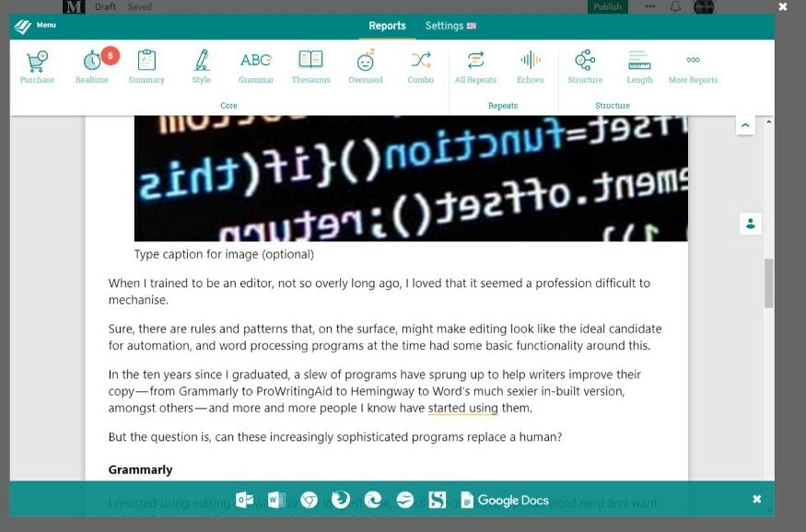Click the mirrored code image
The image size is (806, 532).
click(411, 179)
